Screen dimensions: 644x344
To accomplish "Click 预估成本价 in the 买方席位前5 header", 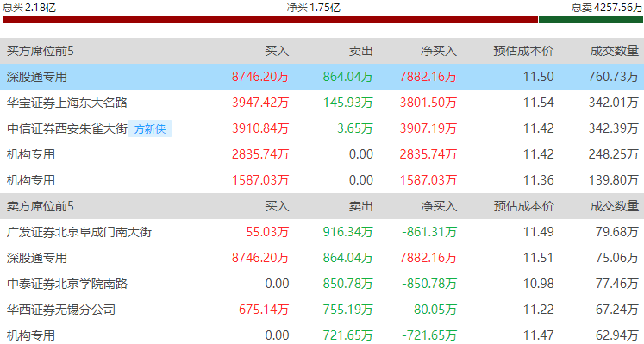I will coord(523,51).
